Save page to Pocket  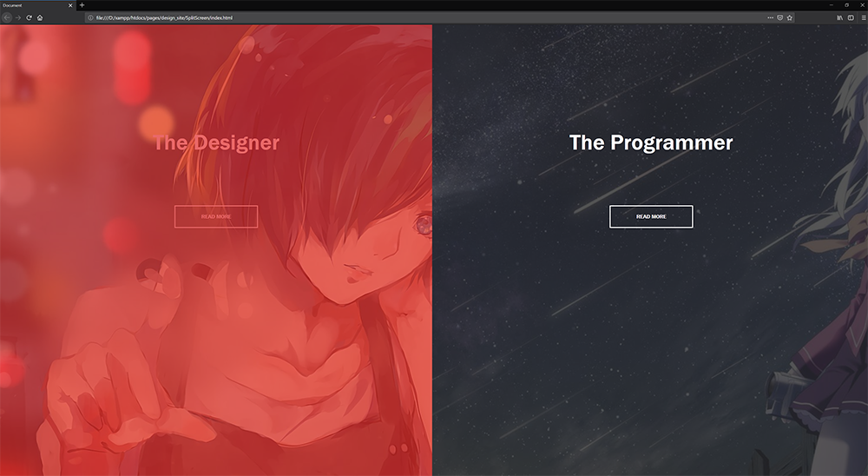[780, 17]
